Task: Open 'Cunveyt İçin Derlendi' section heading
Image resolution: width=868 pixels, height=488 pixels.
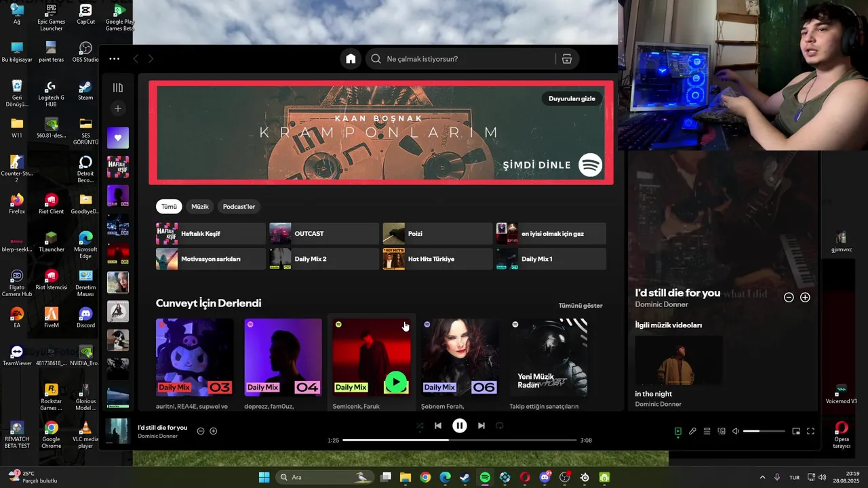Action: click(208, 304)
